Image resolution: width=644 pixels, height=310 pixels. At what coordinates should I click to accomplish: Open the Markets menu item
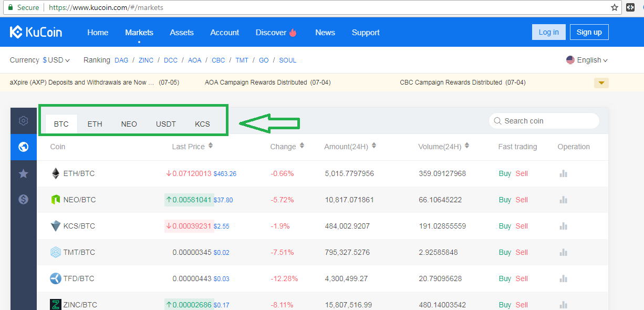[139, 32]
